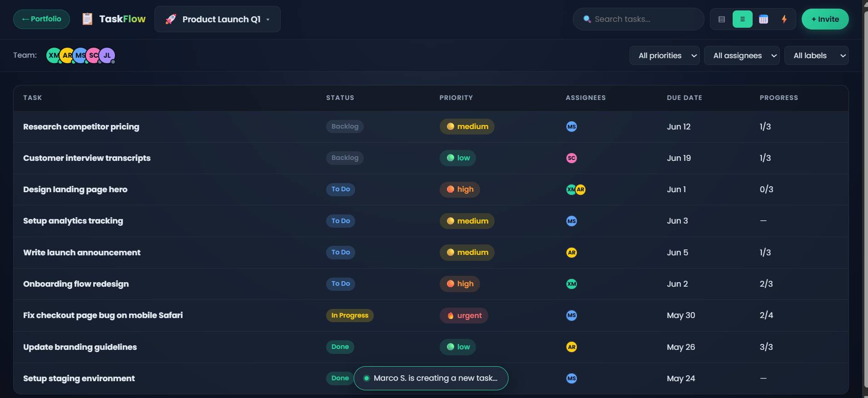Click the SC team avatar in header

[x=94, y=55]
